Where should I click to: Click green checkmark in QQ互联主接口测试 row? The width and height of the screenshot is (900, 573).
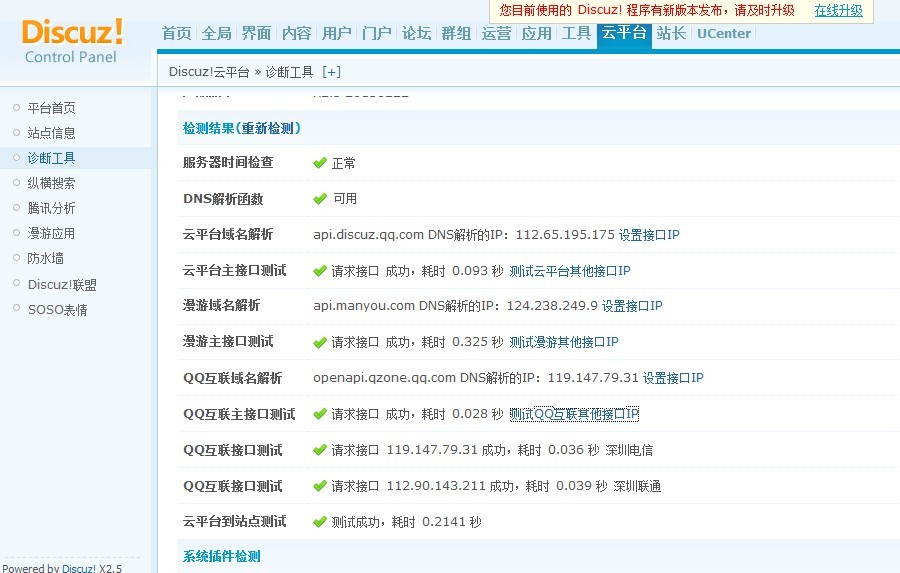point(320,413)
